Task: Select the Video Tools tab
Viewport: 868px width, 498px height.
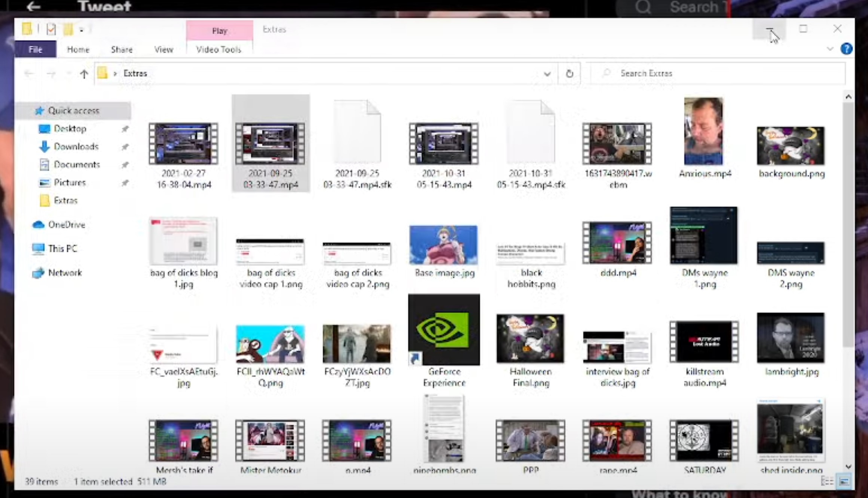Action: coord(219,49)
